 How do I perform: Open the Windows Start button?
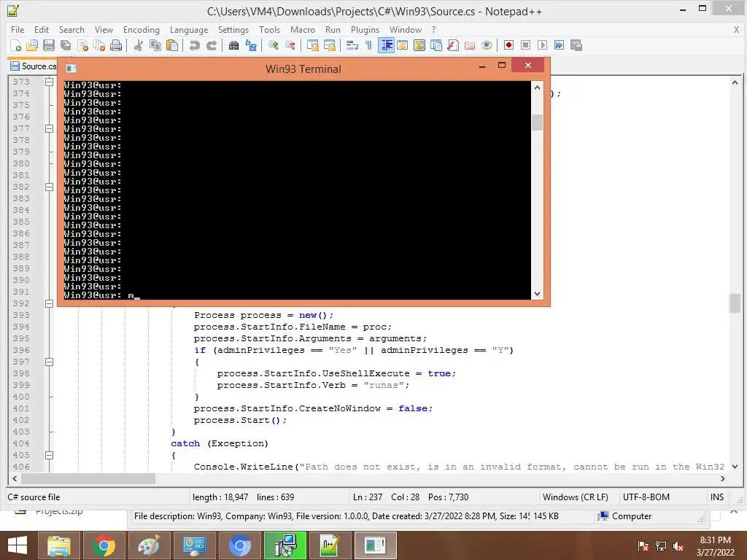(x=18, y=545)
